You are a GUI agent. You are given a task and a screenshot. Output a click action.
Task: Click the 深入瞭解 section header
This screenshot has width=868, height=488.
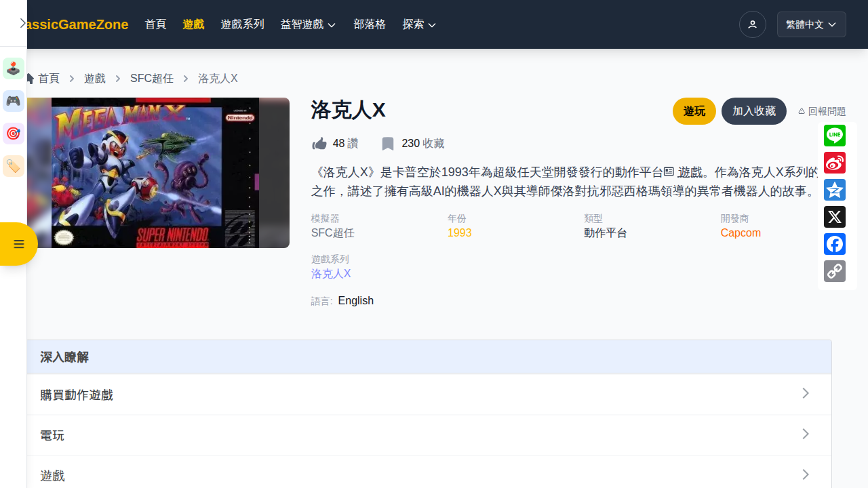[429, 357]
